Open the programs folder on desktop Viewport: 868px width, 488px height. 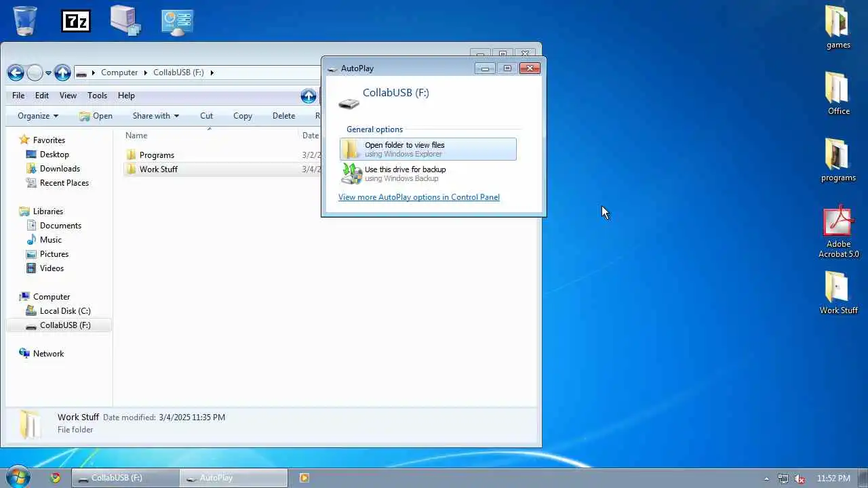(838, 161)
